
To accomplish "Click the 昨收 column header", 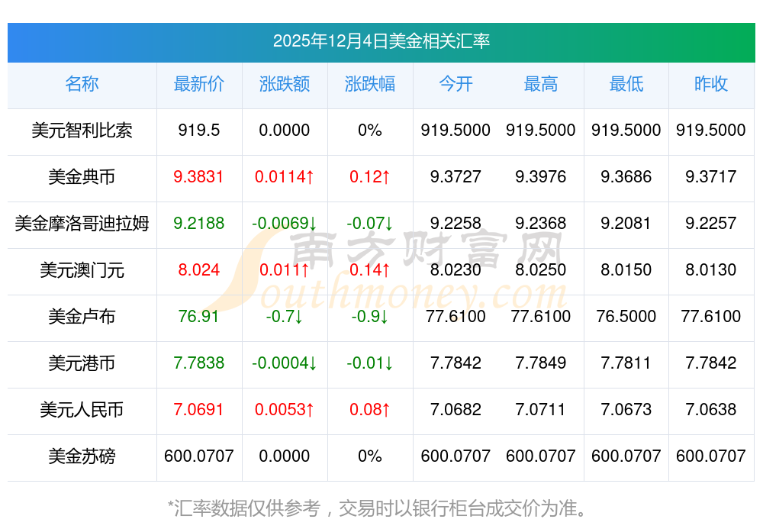I will tap(711, 84).
